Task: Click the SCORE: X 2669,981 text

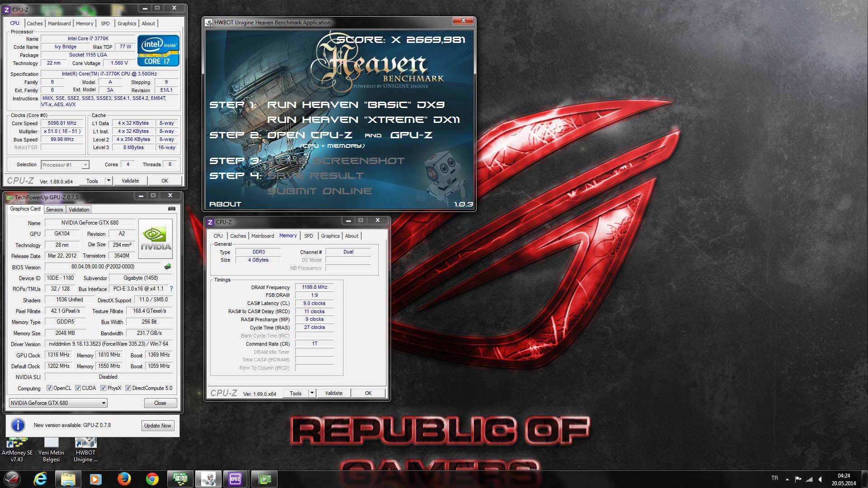Action: pos(401,40)
